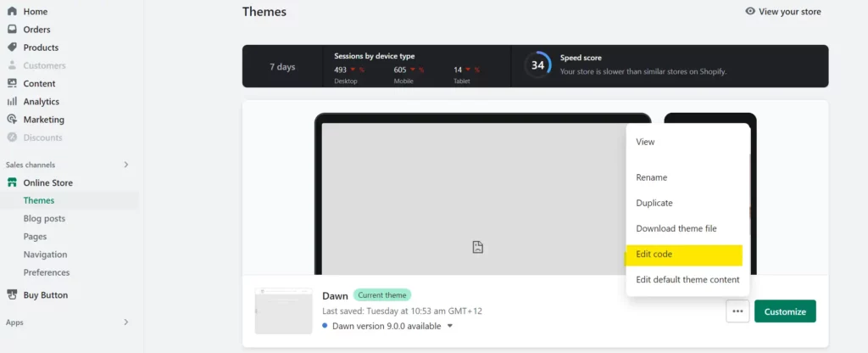Screen dimensions: 868x353
Task: Click the 7 days period selector
Action: pyautogui.click(x=282, y=66)
